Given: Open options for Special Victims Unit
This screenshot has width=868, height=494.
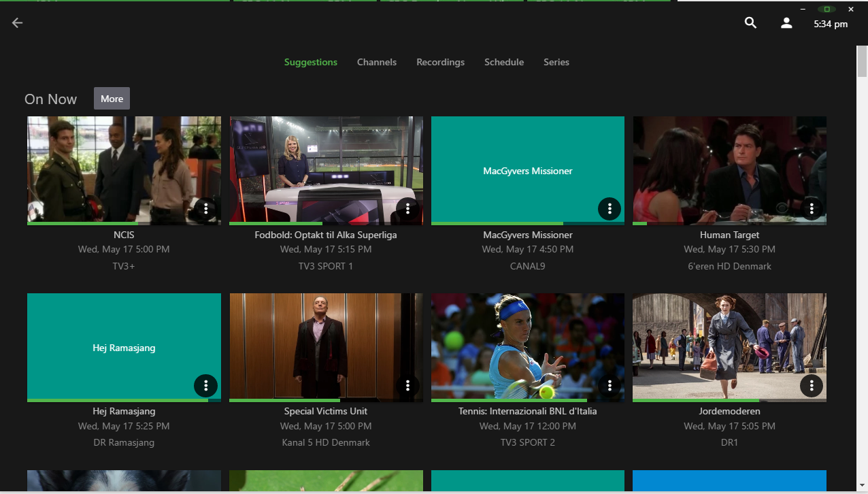Looking at the screenshot, I should pyautogui.click(x=407, y=386).
